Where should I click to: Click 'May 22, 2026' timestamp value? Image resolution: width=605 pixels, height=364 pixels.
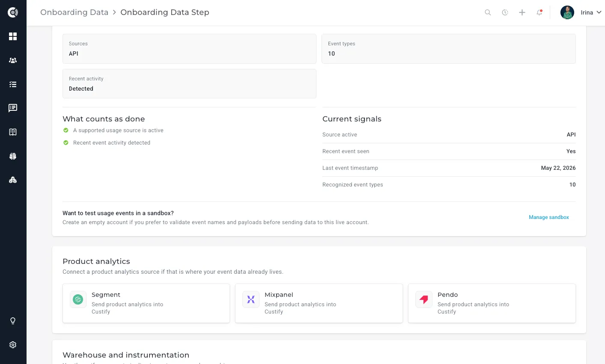tap(558, 168)
